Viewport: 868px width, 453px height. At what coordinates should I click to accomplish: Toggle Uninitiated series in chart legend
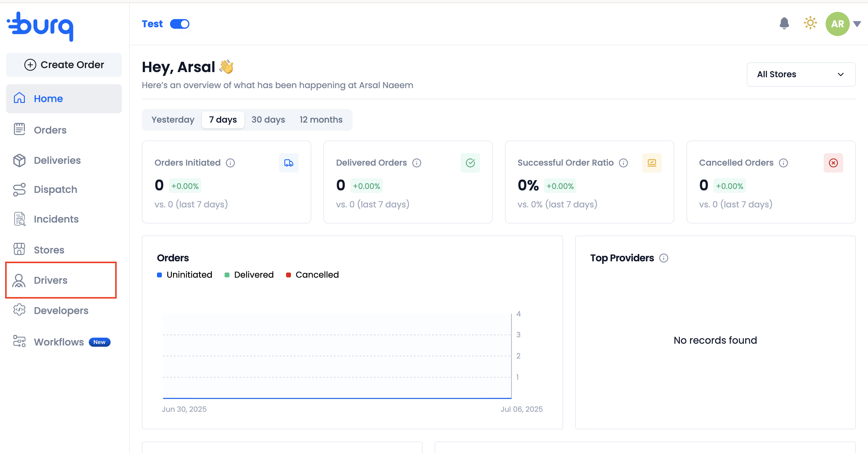point(185,275)
